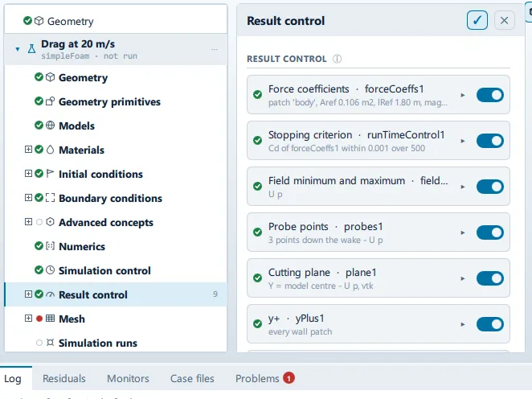Expand y+ yPlus1 card details arrow
This screenshot has height=399, width=532.
(x=462, y=324)
